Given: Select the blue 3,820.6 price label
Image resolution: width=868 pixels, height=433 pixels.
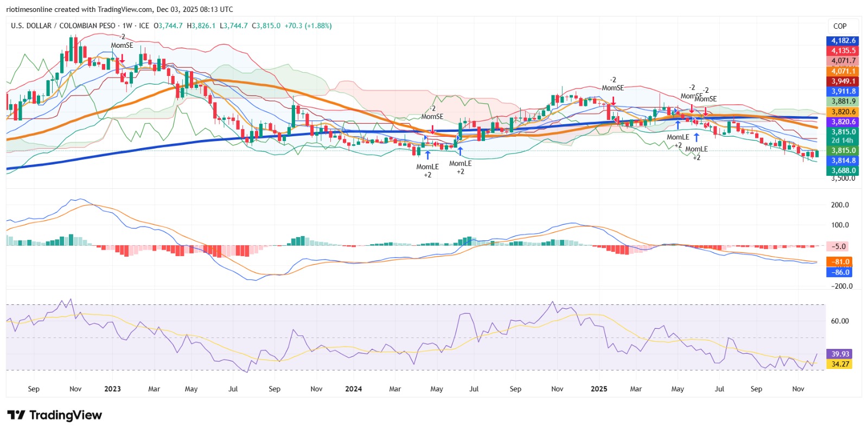Looking at the screenshot, I should 843,122.
